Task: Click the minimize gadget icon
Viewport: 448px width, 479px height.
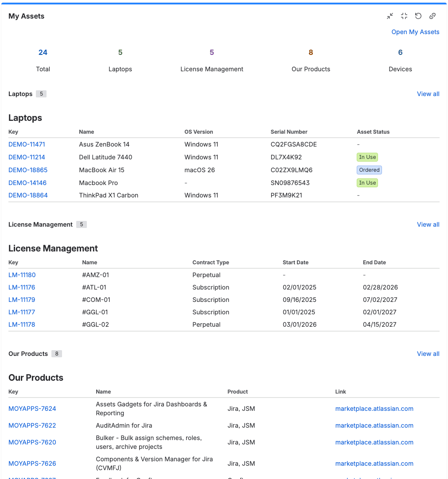Action: (x=390, y=16)
